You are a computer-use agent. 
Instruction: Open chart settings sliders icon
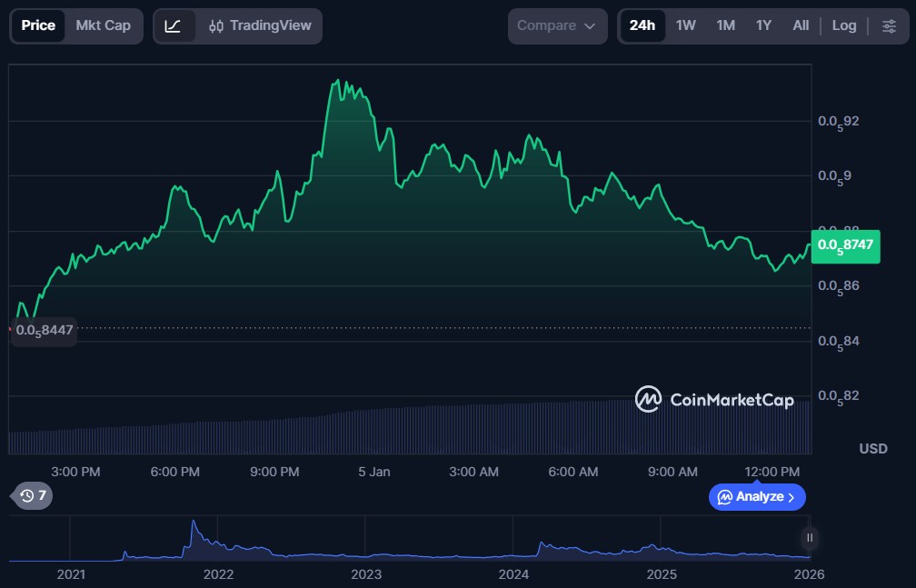point(888,26)
